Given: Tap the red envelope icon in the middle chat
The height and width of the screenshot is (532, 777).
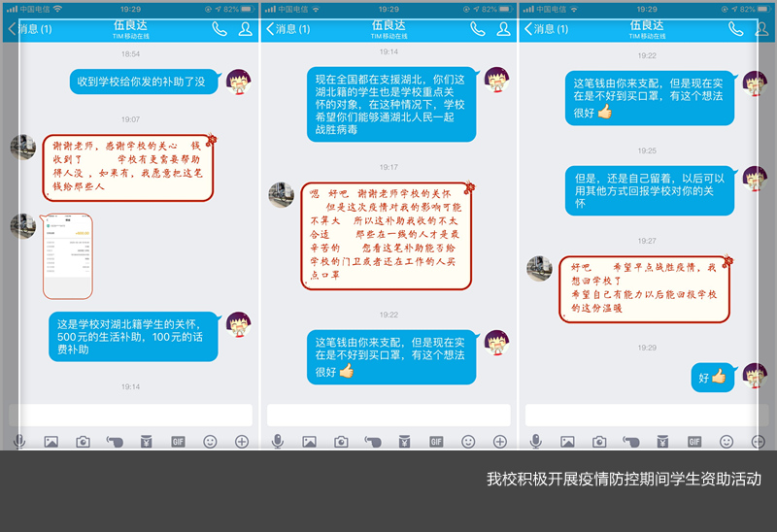Looking at the screenshot, I should [404, 442].
